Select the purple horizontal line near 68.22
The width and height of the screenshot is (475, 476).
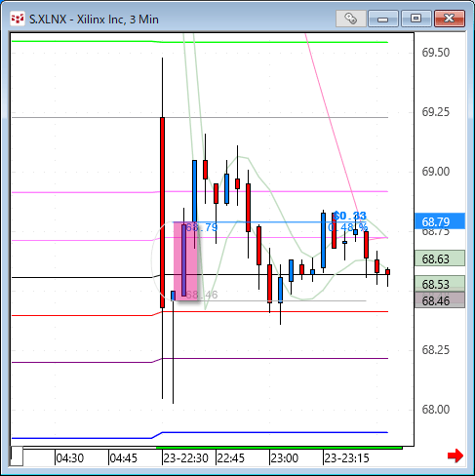(200, 360)
